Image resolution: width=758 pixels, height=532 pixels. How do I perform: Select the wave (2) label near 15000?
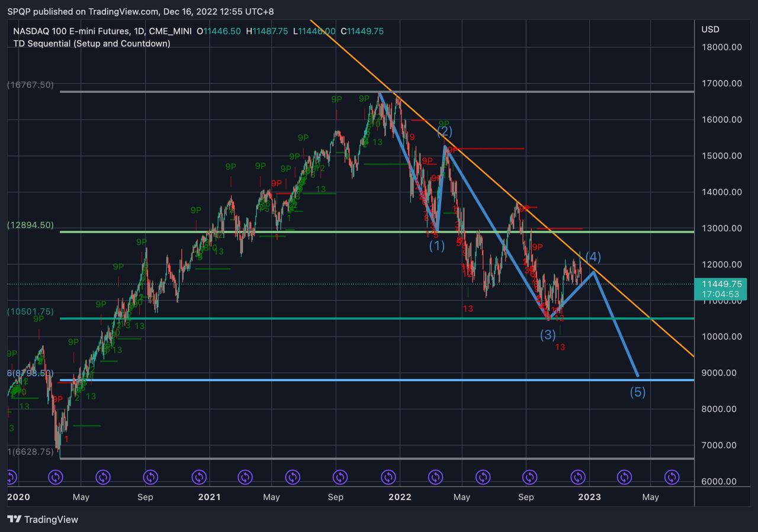445,131
